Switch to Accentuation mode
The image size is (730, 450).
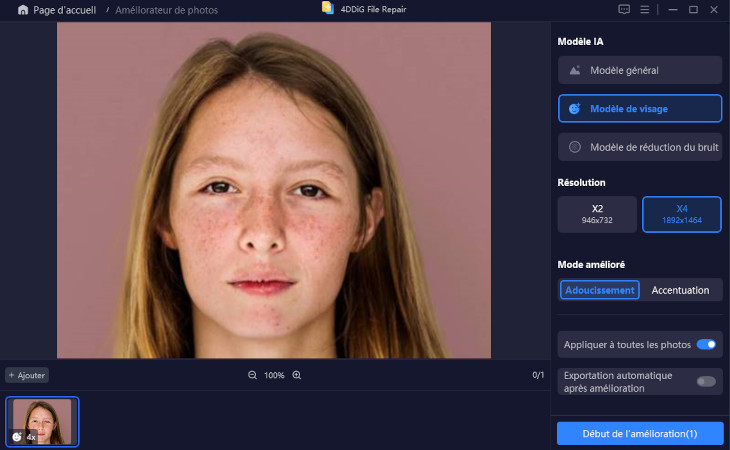point(680,290)
